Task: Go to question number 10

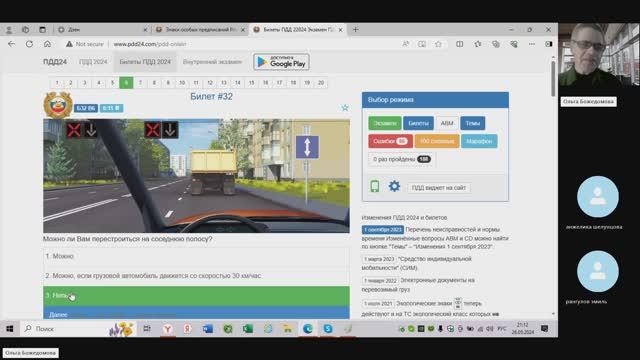Action: click(182, 83)
